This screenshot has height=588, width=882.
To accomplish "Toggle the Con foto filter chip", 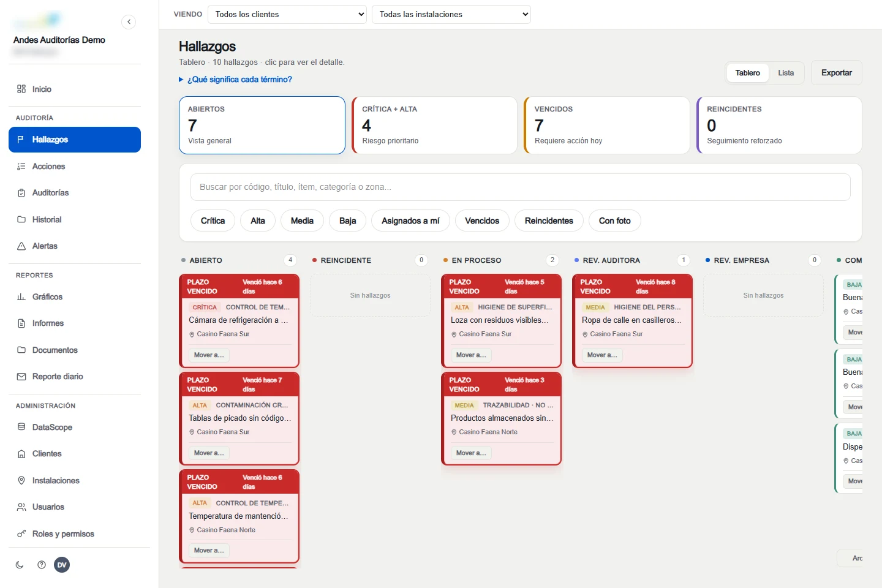I will tap(614, 221).
